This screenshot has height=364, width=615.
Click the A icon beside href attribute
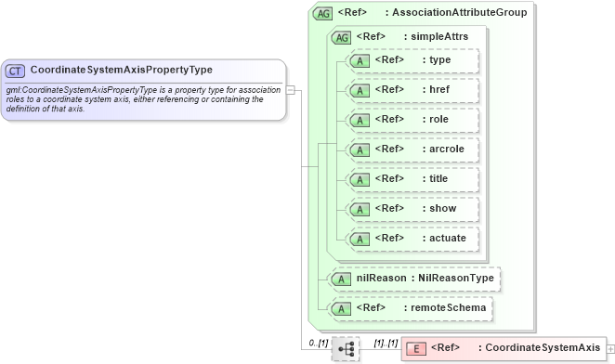(x=360, y=91)
